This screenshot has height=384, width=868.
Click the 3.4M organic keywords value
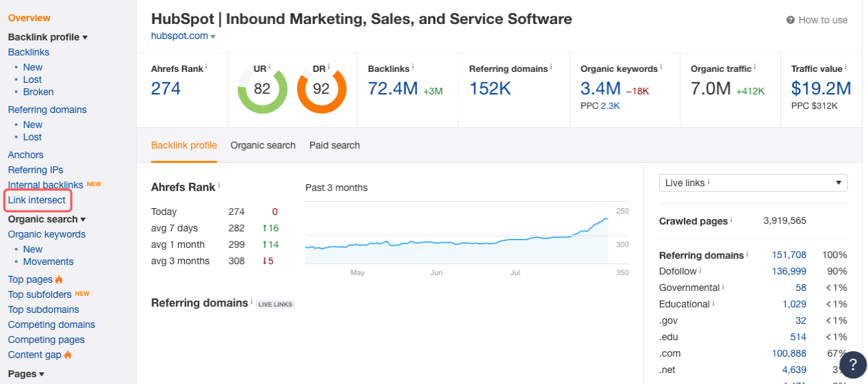coord(601,89)
